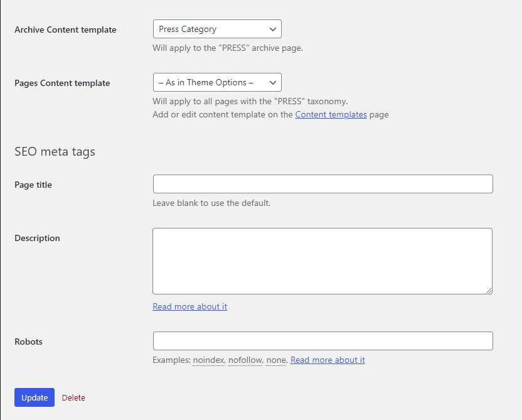Choose the none robots example
The height and width of the screenshot is (420, 522).
point(276,360)
